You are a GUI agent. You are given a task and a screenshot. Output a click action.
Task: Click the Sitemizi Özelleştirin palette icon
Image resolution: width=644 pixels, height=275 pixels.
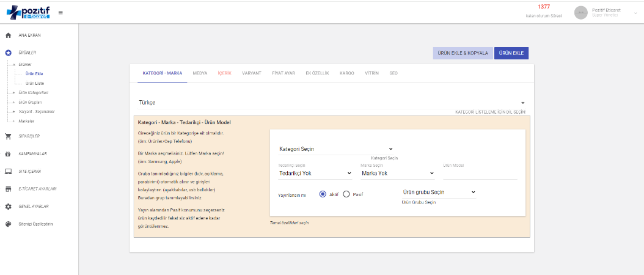(9, 224)
